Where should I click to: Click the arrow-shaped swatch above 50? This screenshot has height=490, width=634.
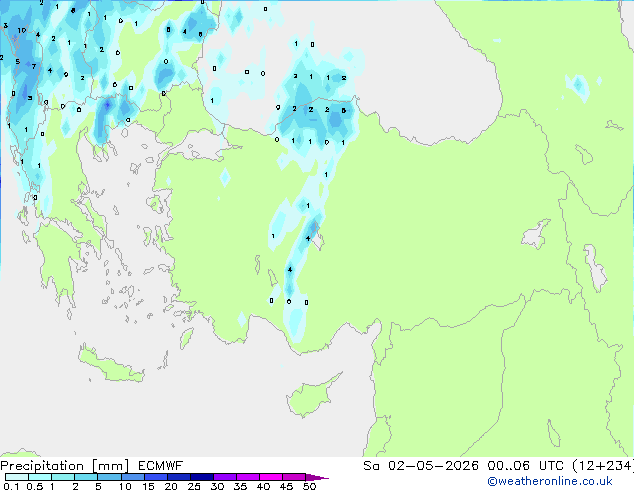pos(317,477)
